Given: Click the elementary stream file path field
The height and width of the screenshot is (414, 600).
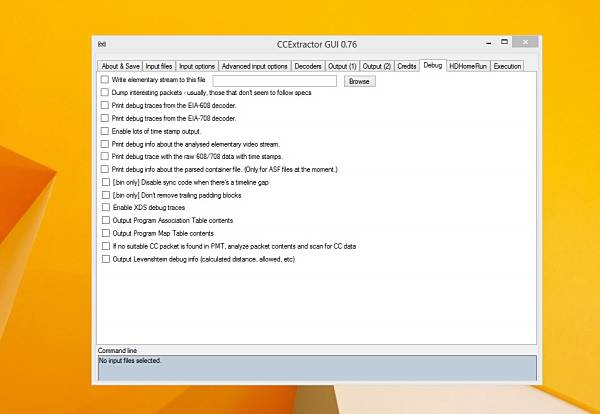Looking at the screenshot, I should [x=275, y=81].
